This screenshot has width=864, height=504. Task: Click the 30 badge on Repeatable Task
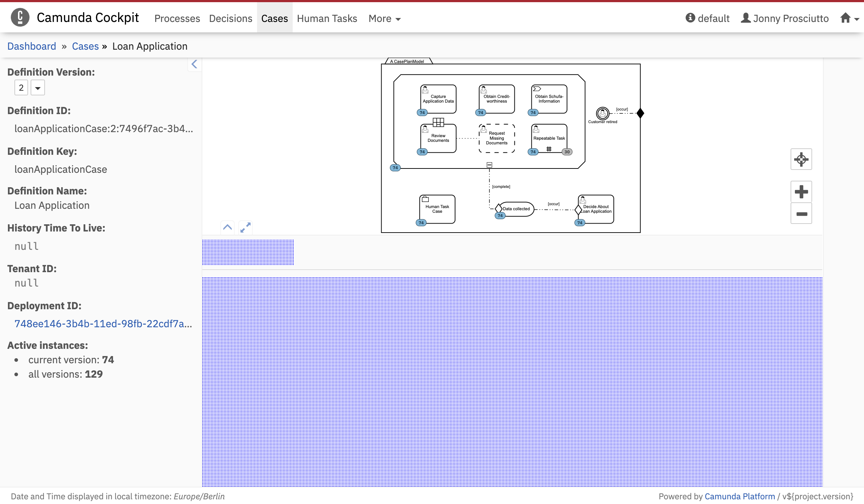567,152
